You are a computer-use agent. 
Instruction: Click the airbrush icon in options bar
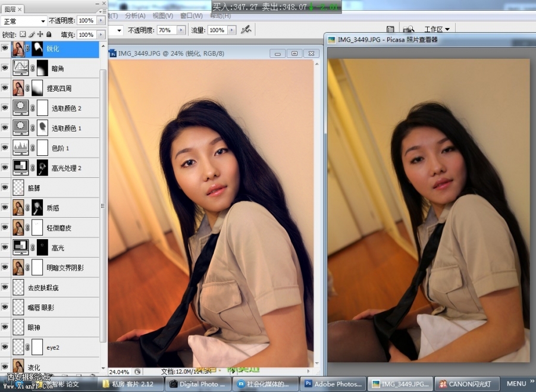246,30
